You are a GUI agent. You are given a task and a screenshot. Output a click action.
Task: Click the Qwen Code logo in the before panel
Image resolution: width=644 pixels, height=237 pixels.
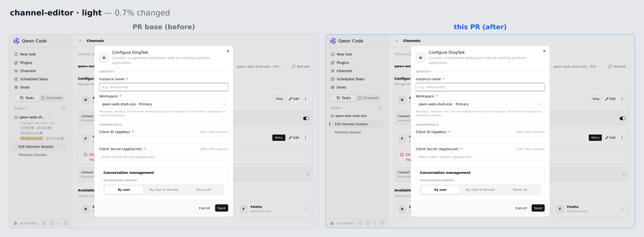tap(17, 41)
